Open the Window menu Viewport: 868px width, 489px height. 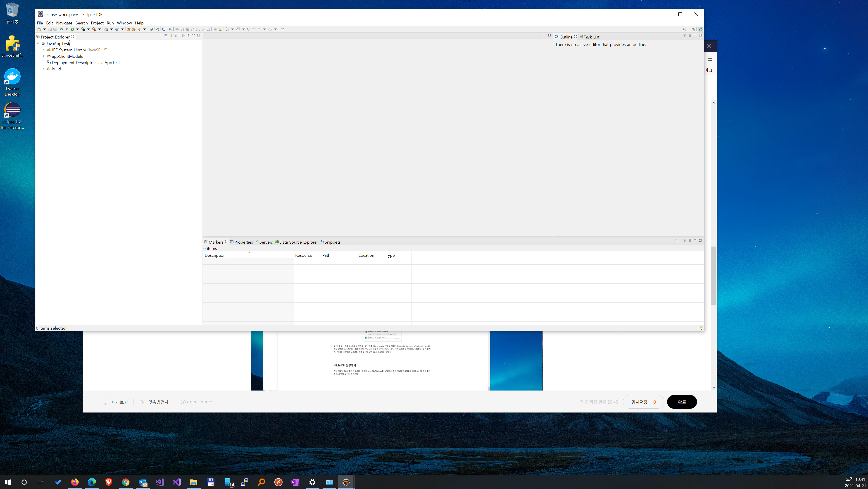[124, 23]
